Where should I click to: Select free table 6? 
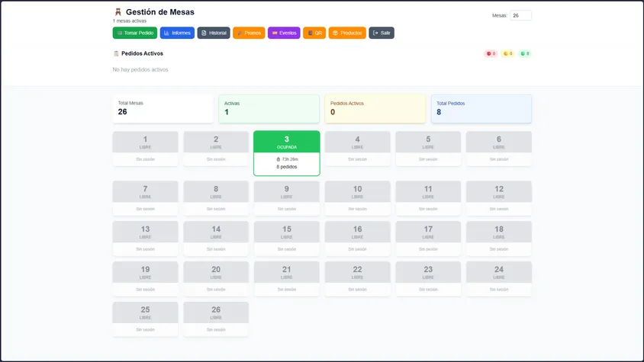[498, 149]
